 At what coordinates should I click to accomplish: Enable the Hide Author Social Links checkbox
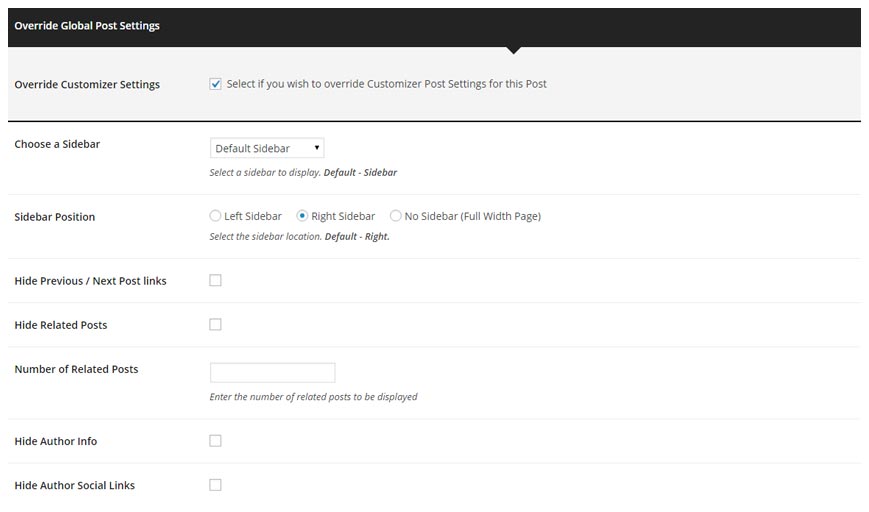click(216, 485)
